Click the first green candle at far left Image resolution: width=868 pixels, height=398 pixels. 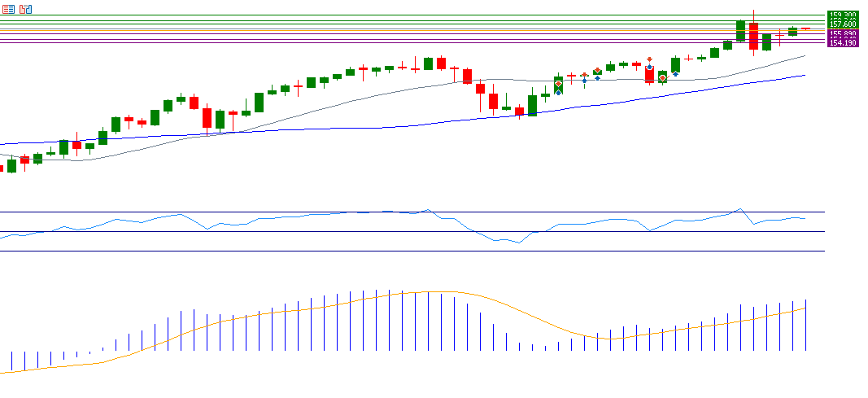coord(11,165)
